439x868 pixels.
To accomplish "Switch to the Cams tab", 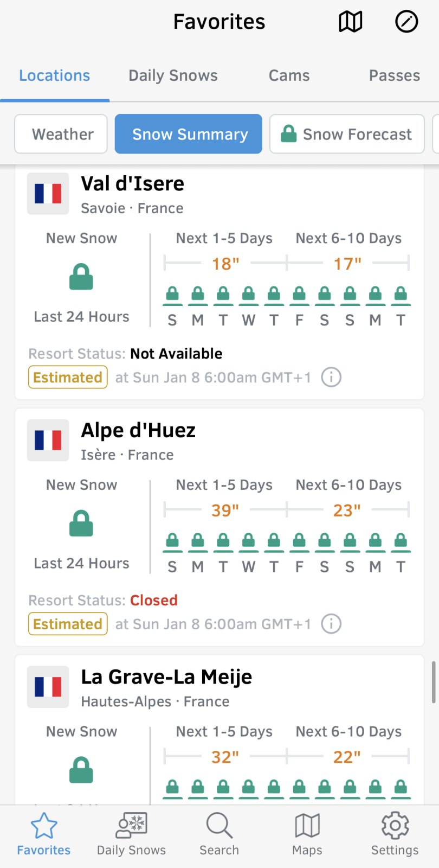I will point(289,75).
